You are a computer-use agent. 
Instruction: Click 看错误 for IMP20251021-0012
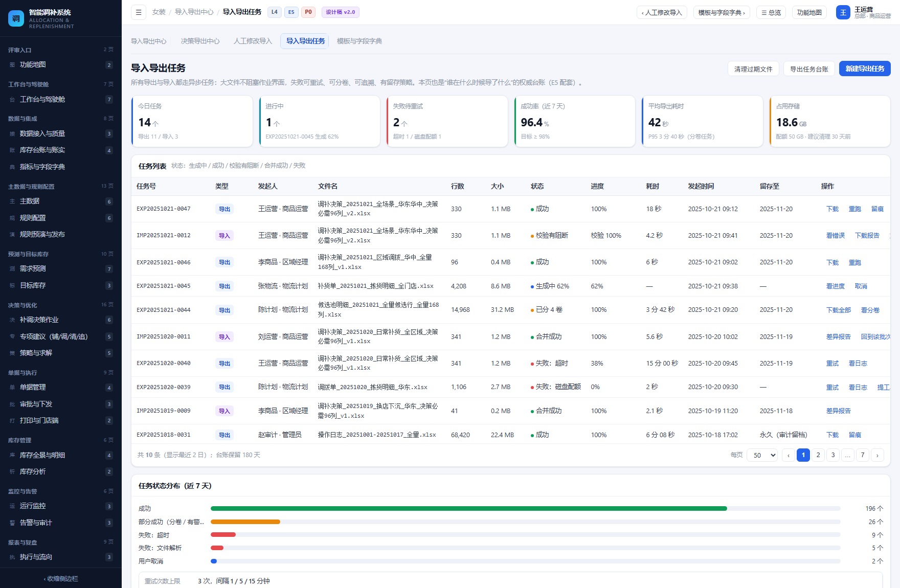[x=836, y=236]
